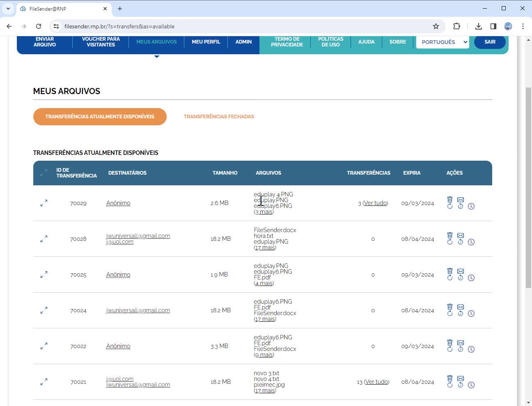Screen dimensions: 532x406
Task: Open ENVIAR ARQUIVO menu item
Action: click(45, 42)
